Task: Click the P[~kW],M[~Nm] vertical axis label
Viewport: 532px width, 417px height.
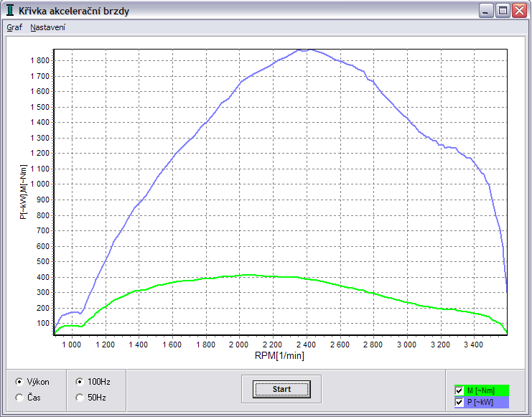Action: 23,192
